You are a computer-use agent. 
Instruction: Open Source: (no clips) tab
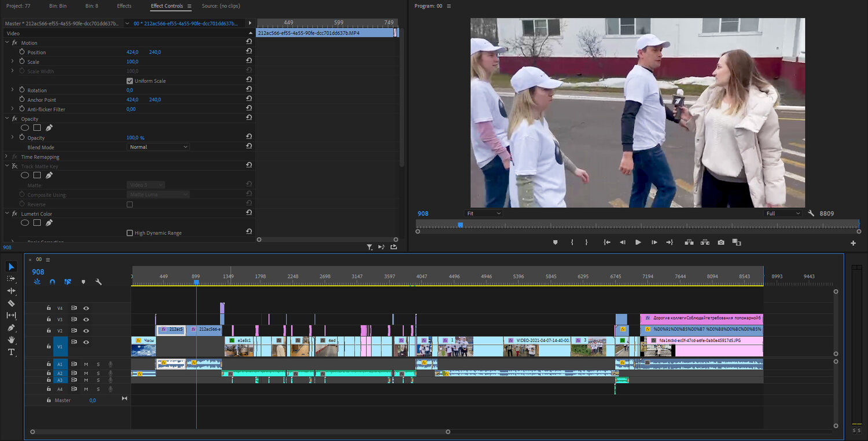[x=221, y=6]
